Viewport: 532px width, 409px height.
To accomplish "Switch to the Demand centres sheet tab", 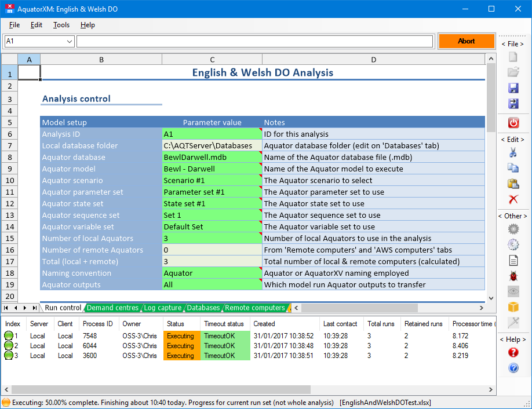I will click(112, 308).
